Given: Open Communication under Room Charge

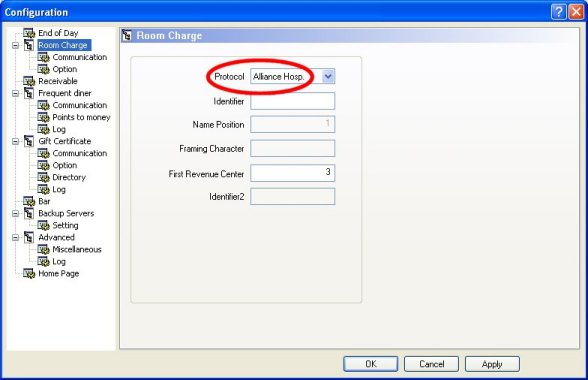Looking at the screenshot, I should point(80,57).
